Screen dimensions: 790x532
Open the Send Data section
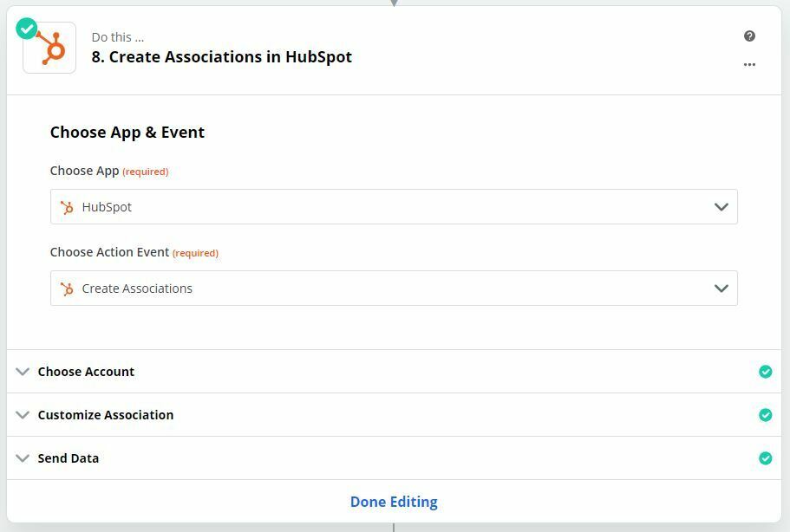(x=394, y=458)
